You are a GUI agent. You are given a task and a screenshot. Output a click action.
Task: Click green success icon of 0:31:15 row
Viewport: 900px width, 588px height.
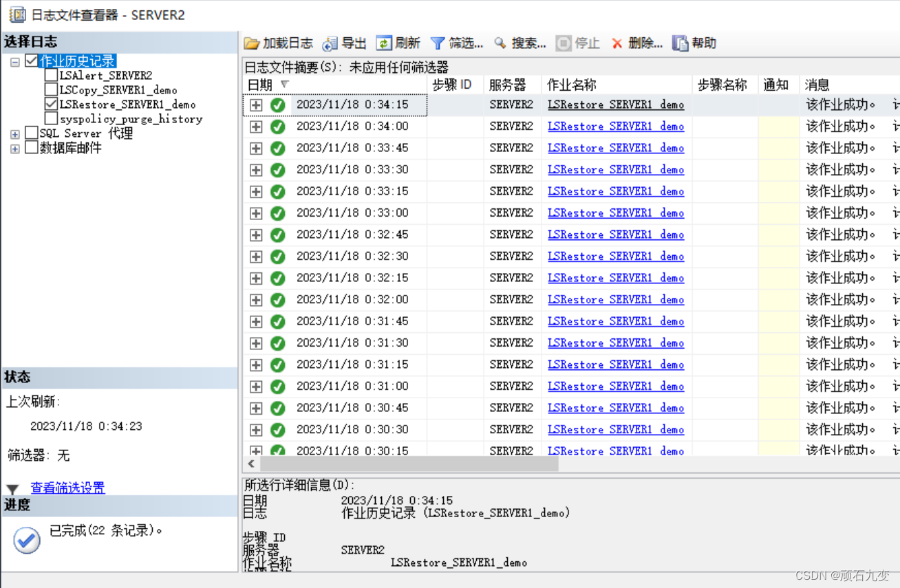click(278, 365)
